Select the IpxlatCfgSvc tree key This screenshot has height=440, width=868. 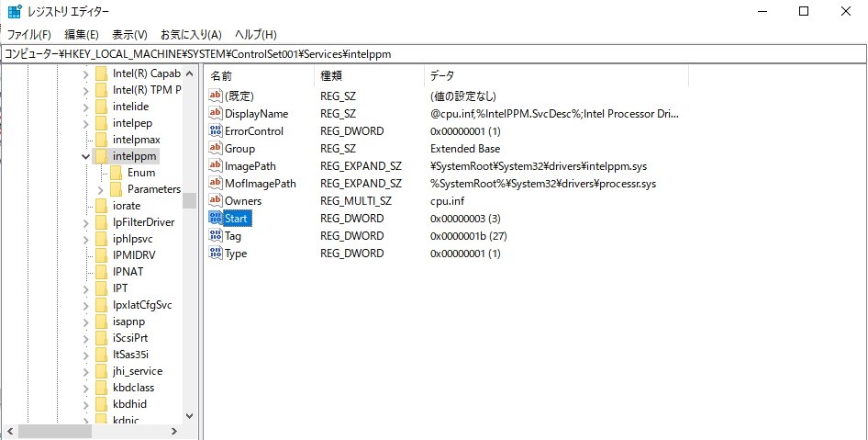tap(142, 305)
